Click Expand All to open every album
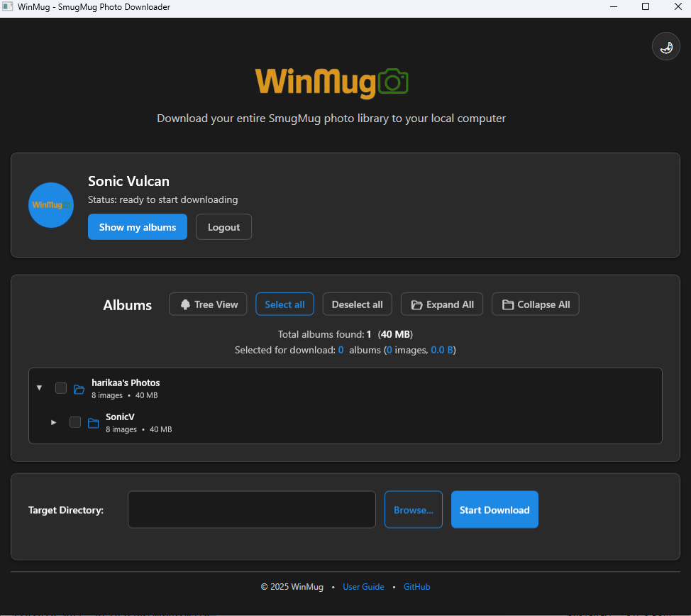This screenshot has width=691, height=616. (x=441, y=304)
